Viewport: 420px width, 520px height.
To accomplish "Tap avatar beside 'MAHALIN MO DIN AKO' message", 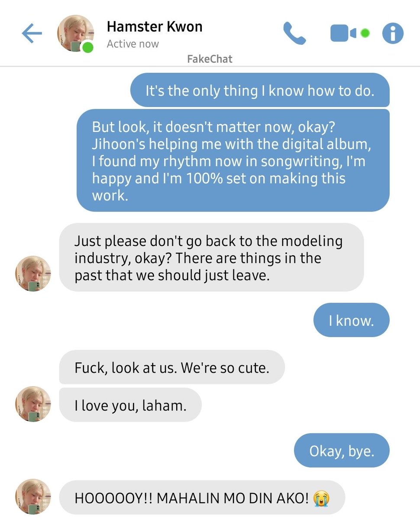I will click(x=33, y=497).
